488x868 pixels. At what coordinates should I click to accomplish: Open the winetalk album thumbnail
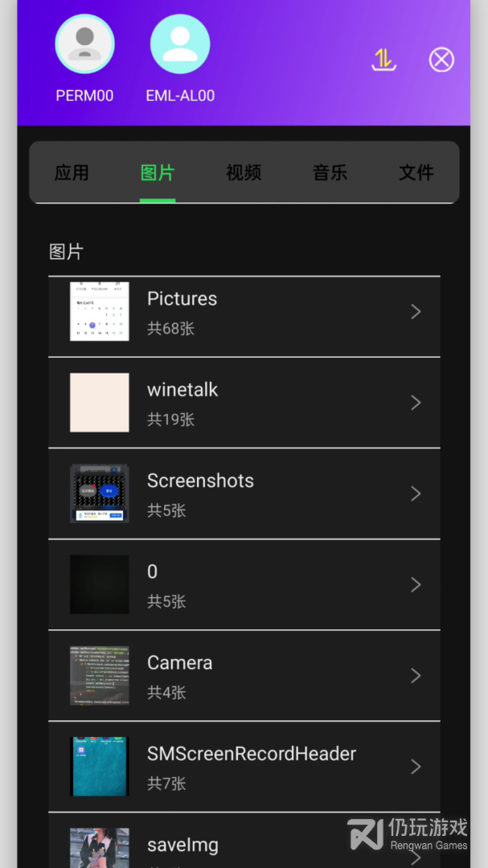point(100,403)
